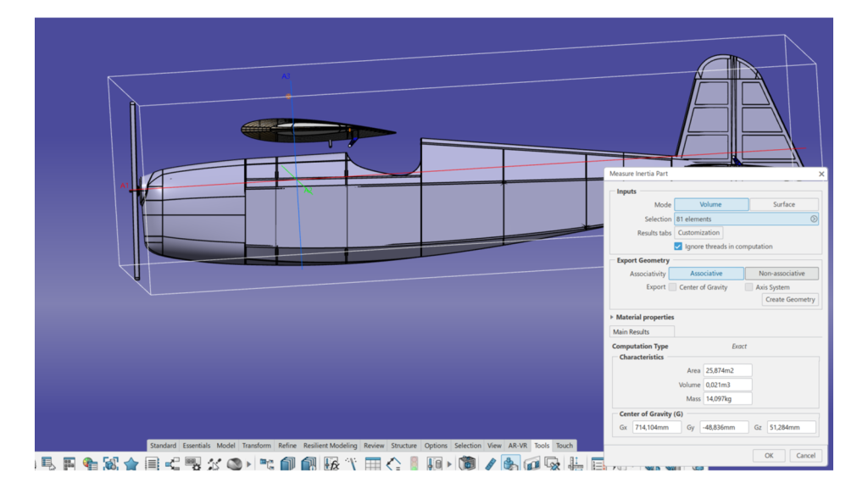
Task: Expand toolbar flyout arrow beside material sphere
Action: pos(248,464)
